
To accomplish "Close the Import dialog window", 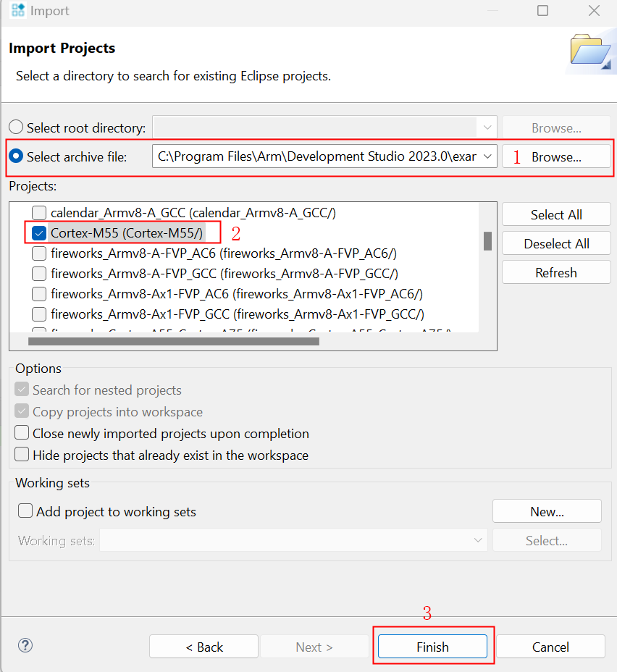I will (x=593, y=11).
